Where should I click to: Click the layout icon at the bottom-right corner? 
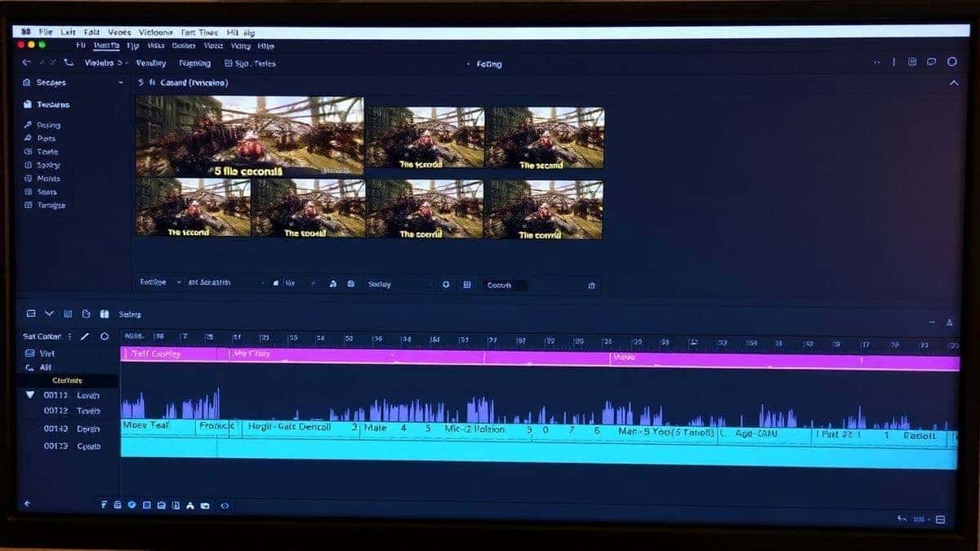[x=940, y=519]
